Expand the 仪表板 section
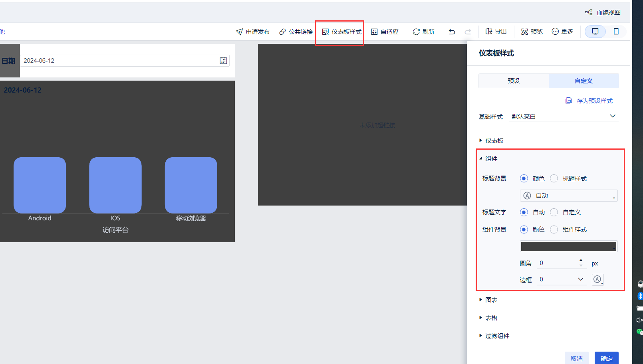 [x=492, y=140]
